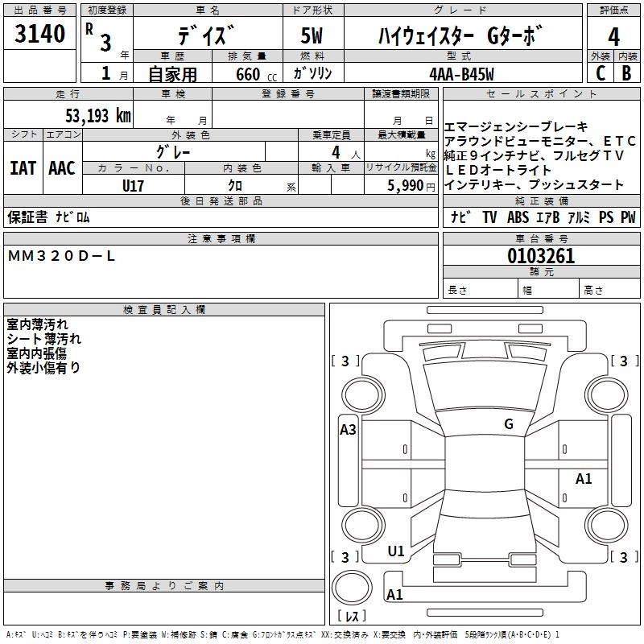Click color number U17
Image resolution: width=644 pixels, height=644 pixels.
[x=133, y=186]
